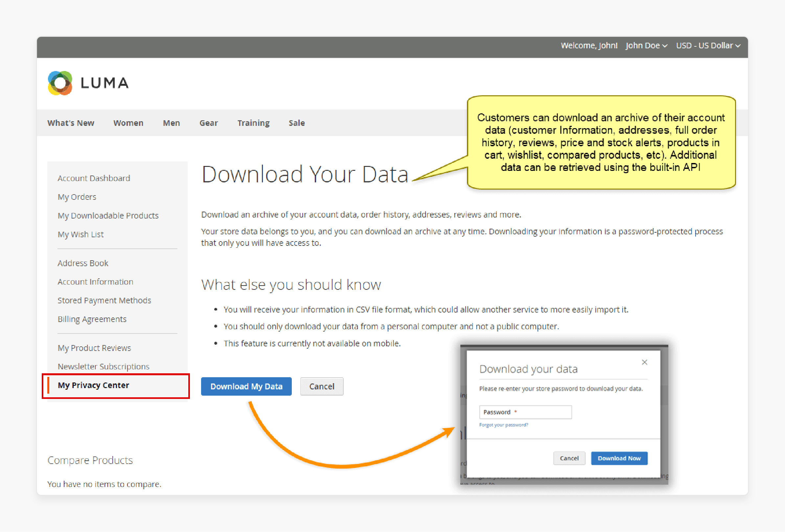785x532 pixels.
Task: Open Account Information
Action: pyautogui.click(x=95, y=282)
